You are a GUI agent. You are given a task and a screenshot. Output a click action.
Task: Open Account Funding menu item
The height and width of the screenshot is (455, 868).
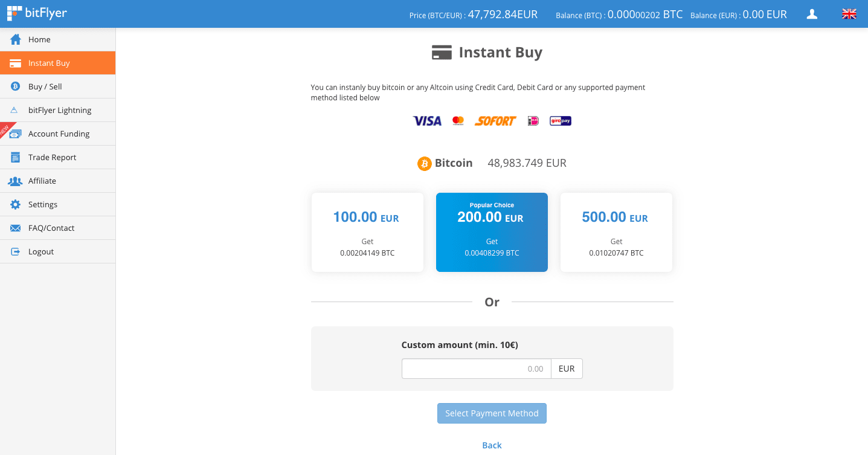point(58,134)
